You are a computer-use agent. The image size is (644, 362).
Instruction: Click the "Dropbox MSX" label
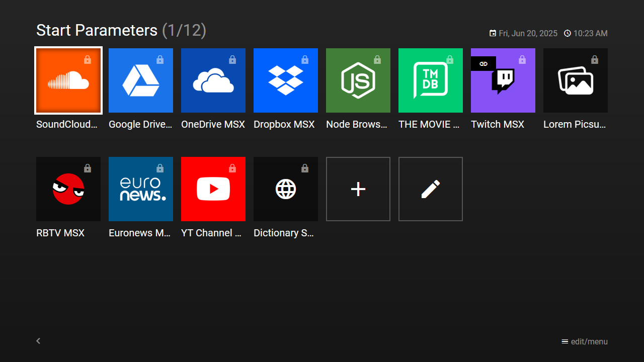(284, 124)
